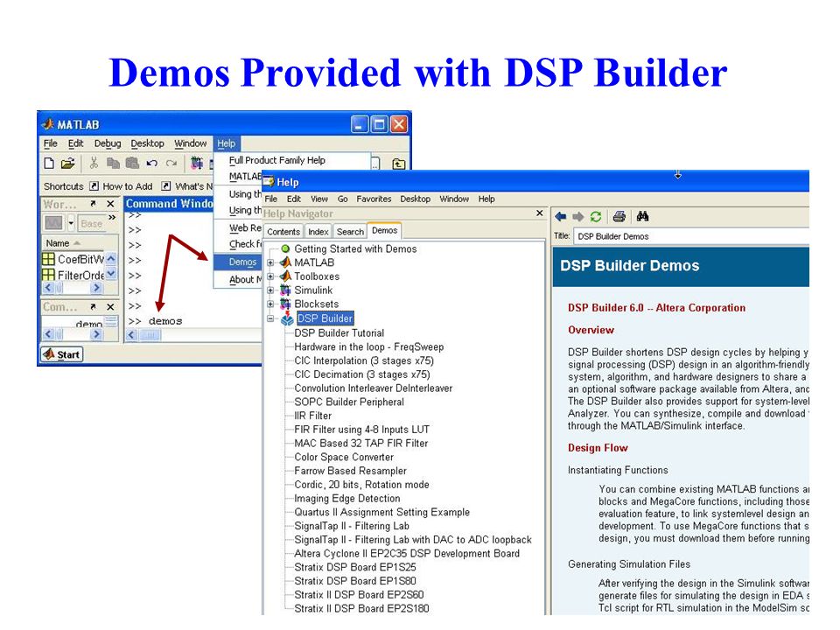
Task: Open the File menu in MATLAB window
Action: coord(51,143)
